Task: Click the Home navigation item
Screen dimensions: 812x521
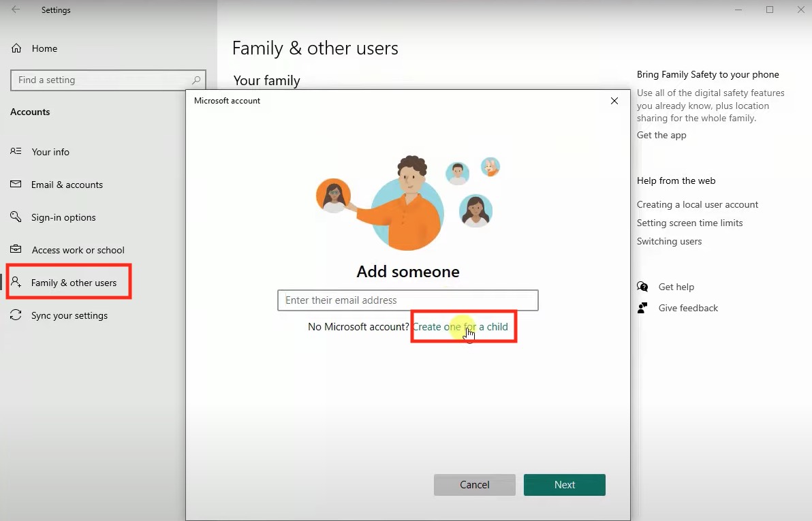Action: pyautogui.click(x=44, y=48)
